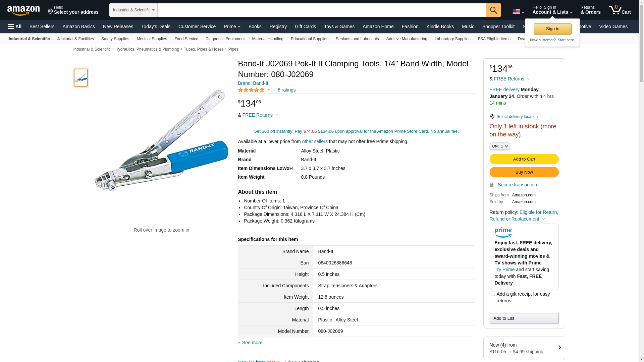Select Safety Supplies category tab

pos(115,39)
